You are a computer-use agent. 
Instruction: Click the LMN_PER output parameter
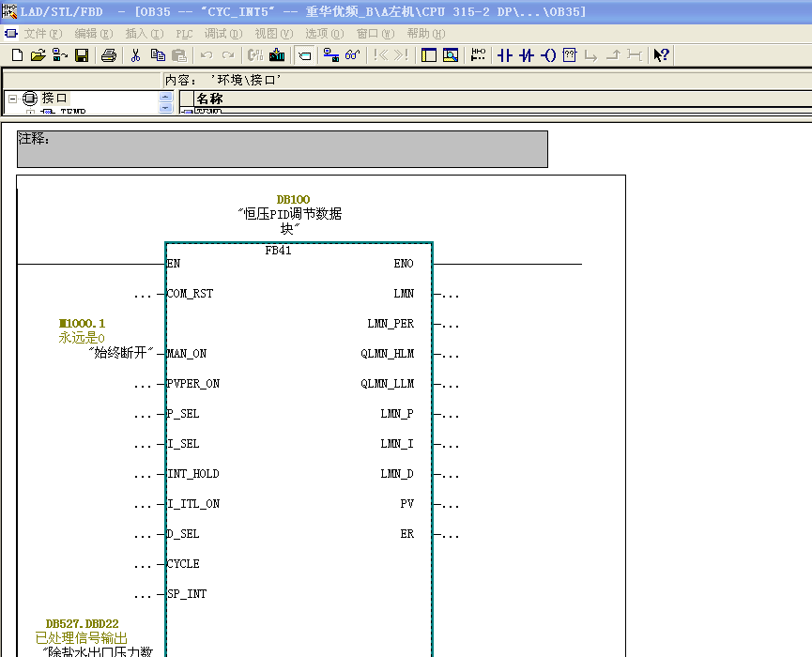click(391, 324)
